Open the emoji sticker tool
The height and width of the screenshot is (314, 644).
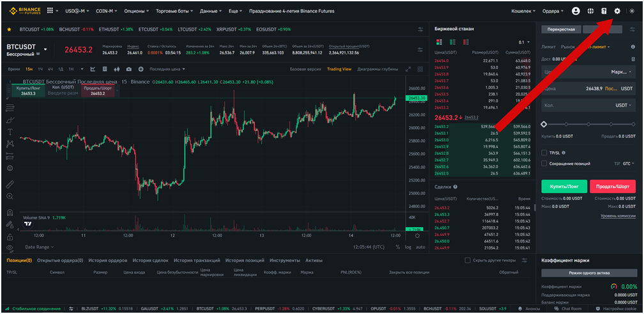(10, 168)
